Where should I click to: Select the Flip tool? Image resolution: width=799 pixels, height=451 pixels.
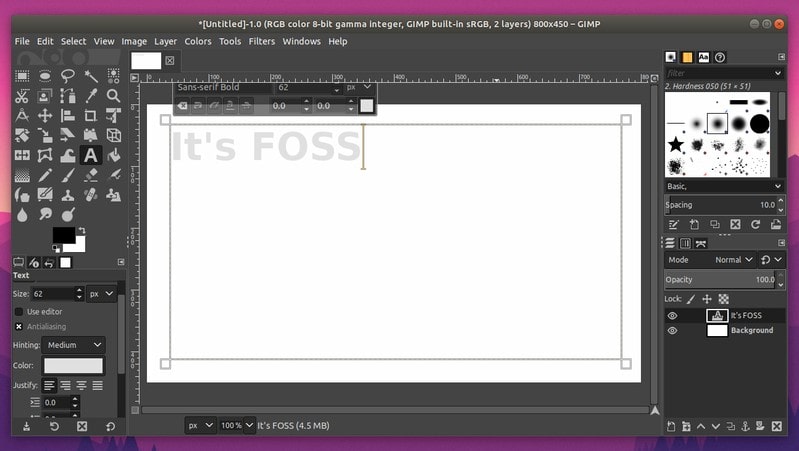[x=22, y=155]
